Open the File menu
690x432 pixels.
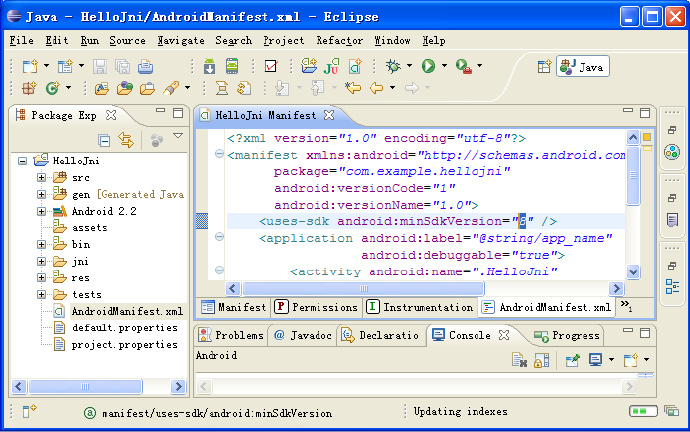point(22,40)
